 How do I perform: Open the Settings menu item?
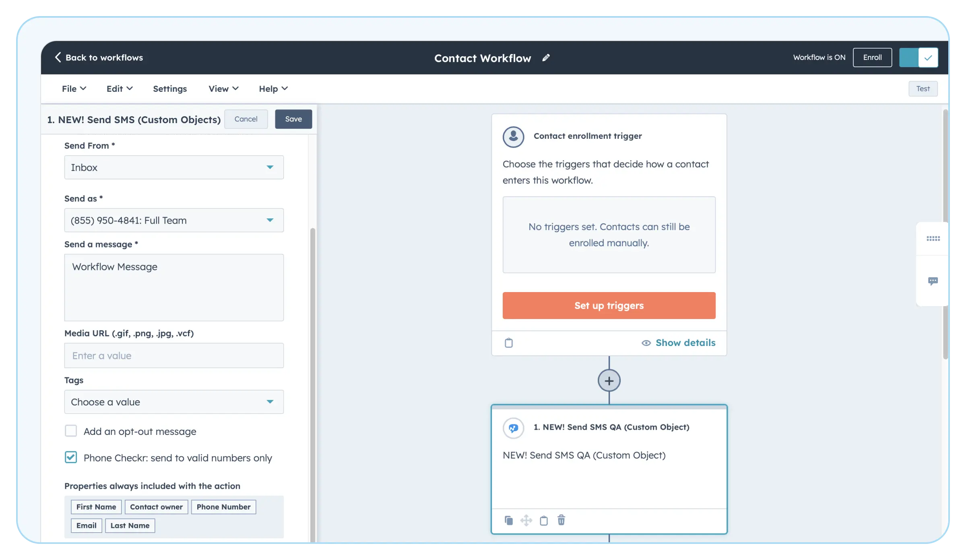pyautogui.click(x=170, y=89)
